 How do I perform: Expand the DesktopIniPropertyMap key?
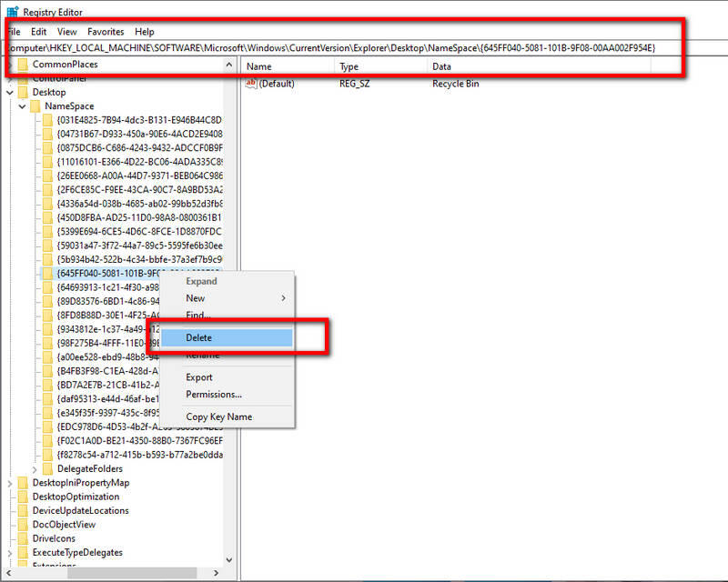[10, 483]
